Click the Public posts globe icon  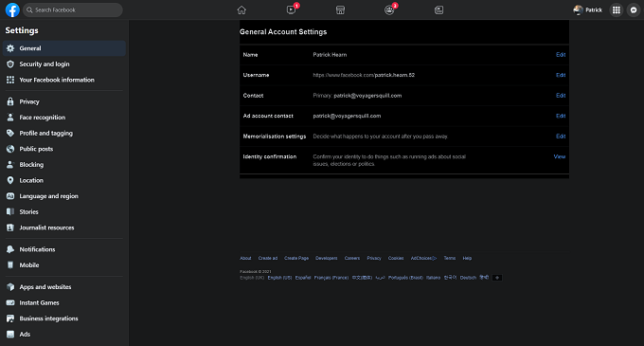pyautogui.click(x=10, y=149)
